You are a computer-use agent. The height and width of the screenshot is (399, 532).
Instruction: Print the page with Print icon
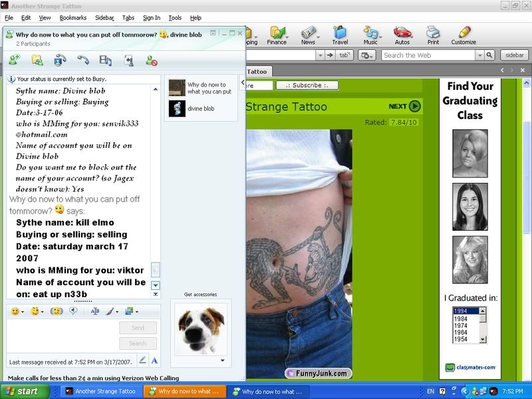click(x=433, y=36)
